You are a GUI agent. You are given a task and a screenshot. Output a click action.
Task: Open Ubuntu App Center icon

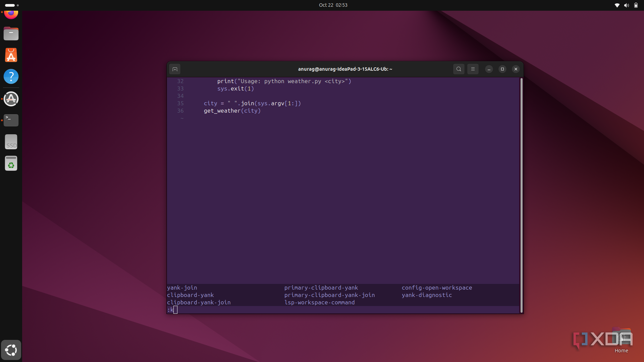(x=11, y=55)
